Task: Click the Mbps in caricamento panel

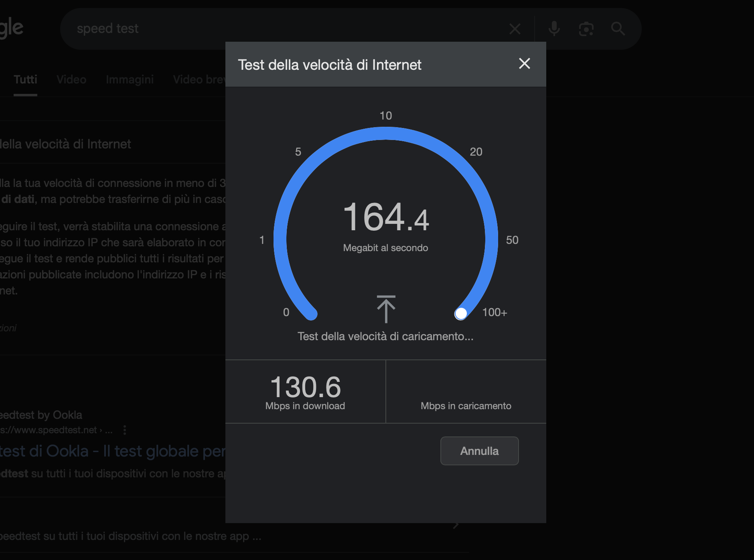Action: [466, 405]
